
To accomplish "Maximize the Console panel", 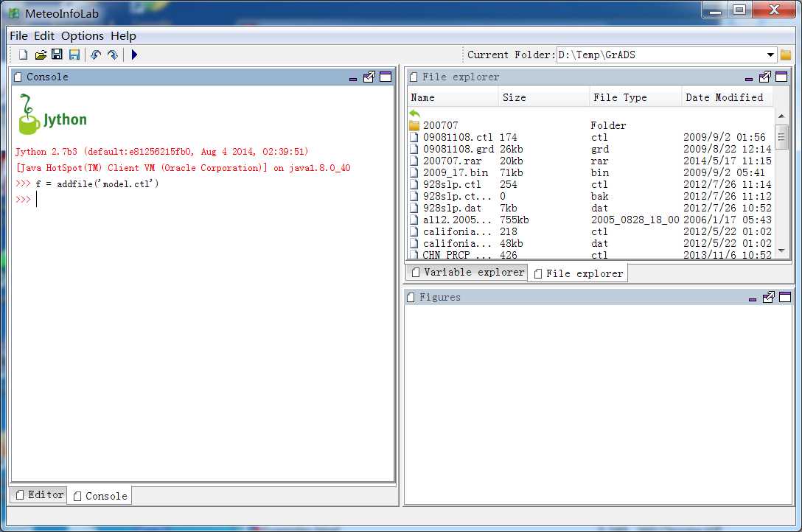I will pos(386,77).
